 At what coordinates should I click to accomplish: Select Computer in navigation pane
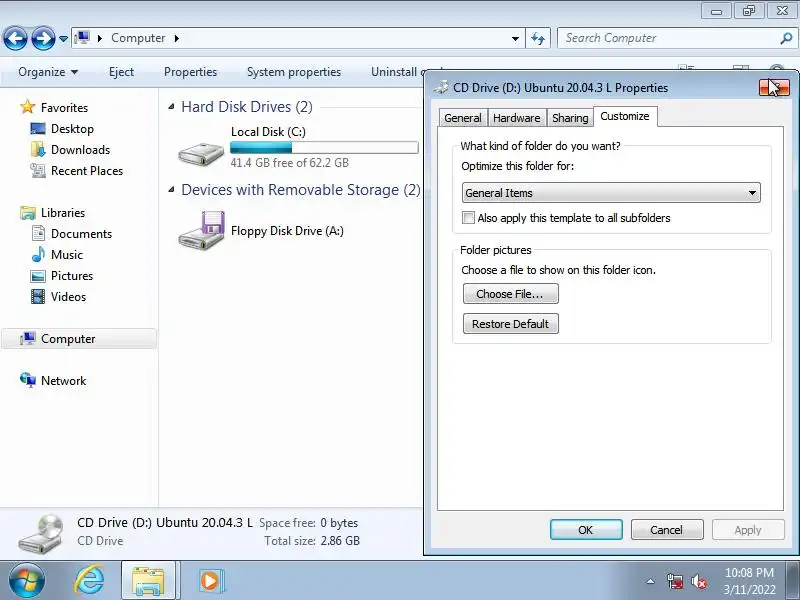[x=79, y=339]
